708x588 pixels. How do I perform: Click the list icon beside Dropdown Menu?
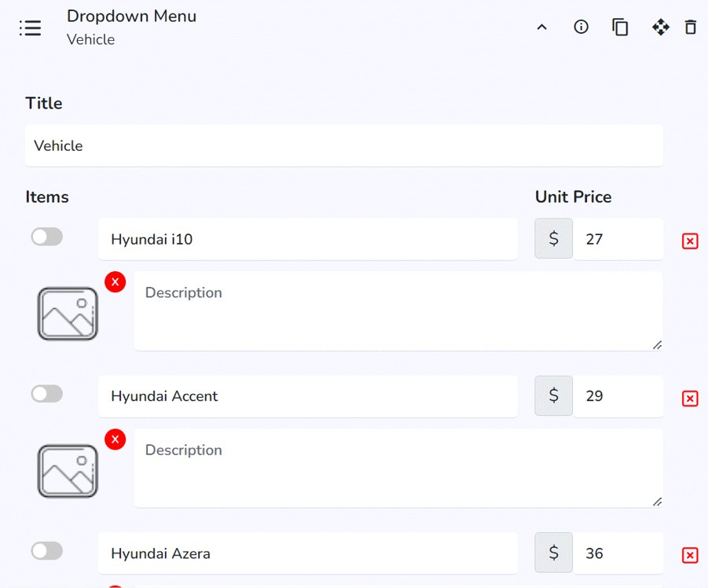30,28
